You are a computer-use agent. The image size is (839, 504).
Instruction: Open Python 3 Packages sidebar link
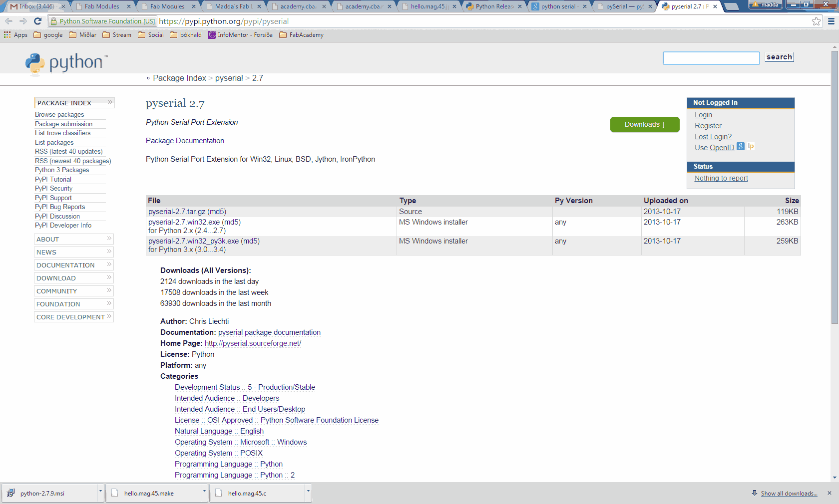coord(62,170)
